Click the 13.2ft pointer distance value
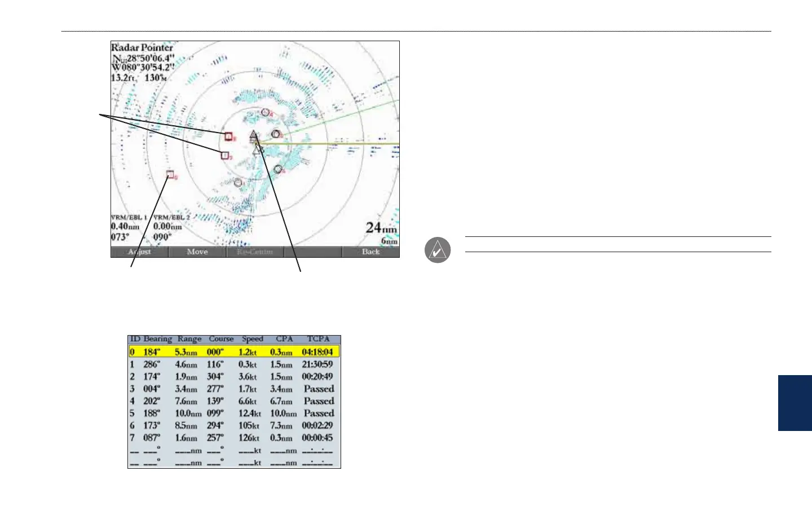The height and width of the screenshot is (528, 812). [123, 77]
